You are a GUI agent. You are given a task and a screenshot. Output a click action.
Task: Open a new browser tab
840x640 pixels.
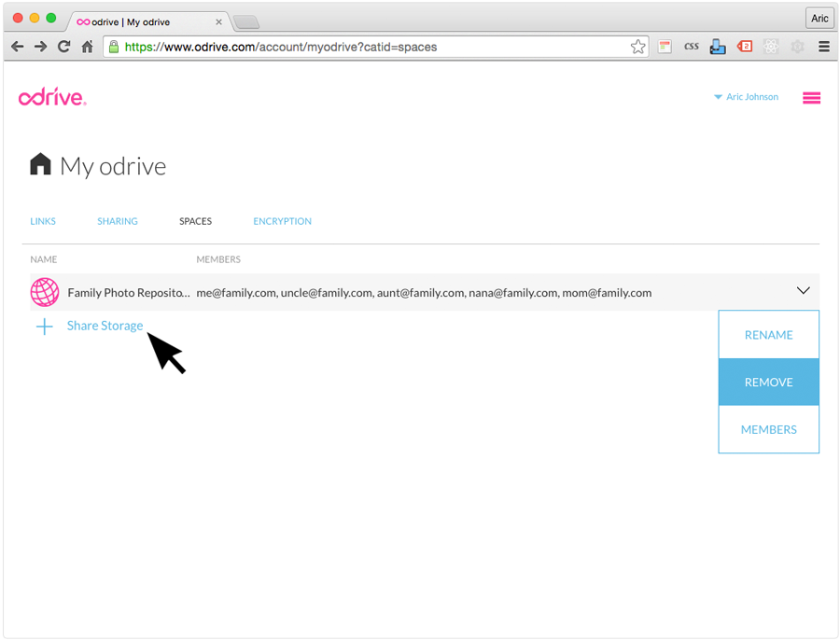pos(246,22)
